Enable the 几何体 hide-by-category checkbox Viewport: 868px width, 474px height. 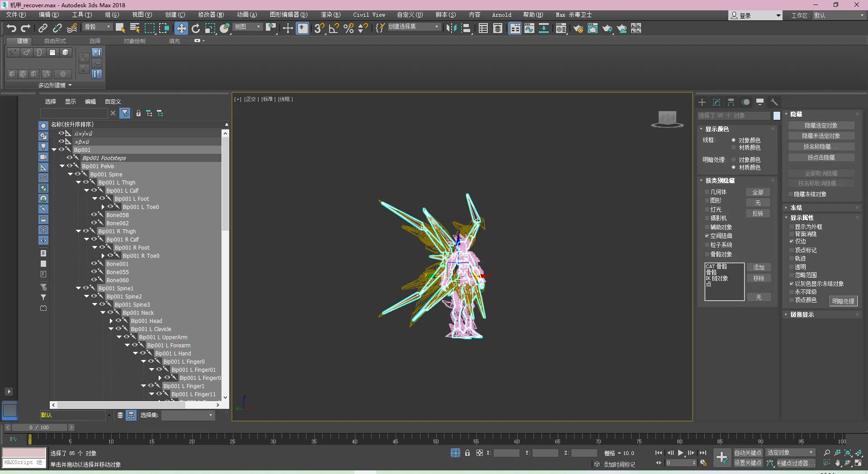pyautogui.click(x=707, y=192)
